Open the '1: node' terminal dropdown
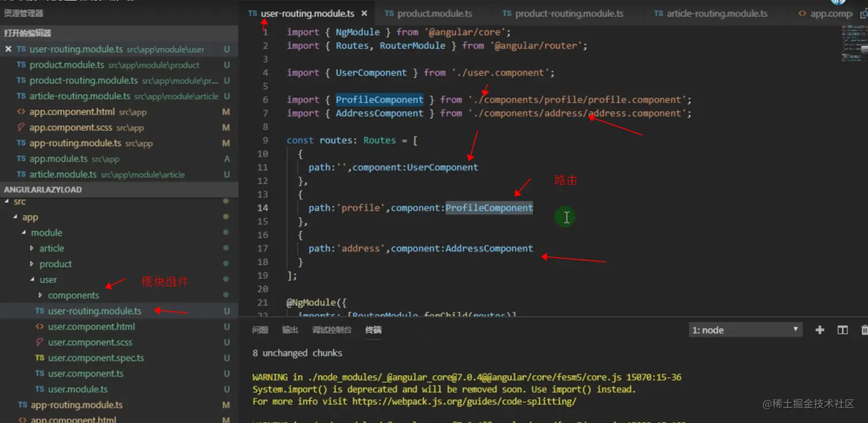Image resolution: width=868 pixels, height=423 pixels. click(745, 330)
